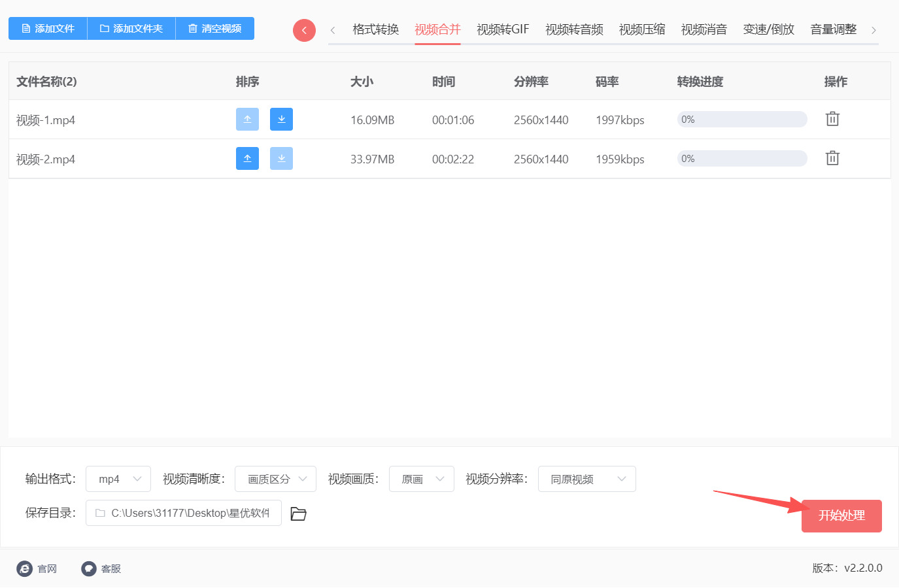Move 视频-2.mp4 down in order
The image size is (899, 588).
[281, 158]
